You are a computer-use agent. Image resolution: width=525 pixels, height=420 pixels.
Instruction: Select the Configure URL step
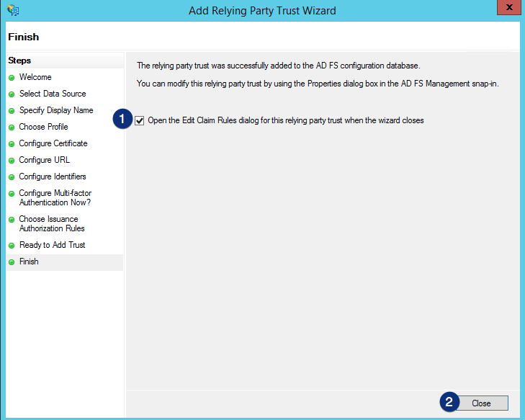click(x=45, y=160)
